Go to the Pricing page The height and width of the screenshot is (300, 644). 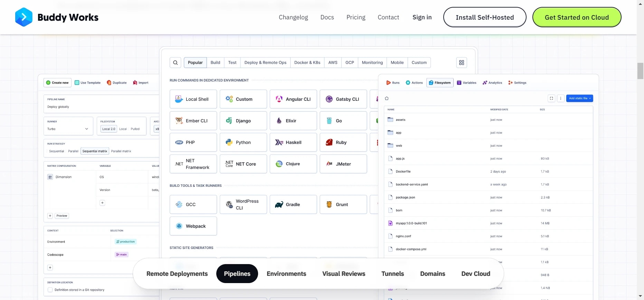(356, 17)
